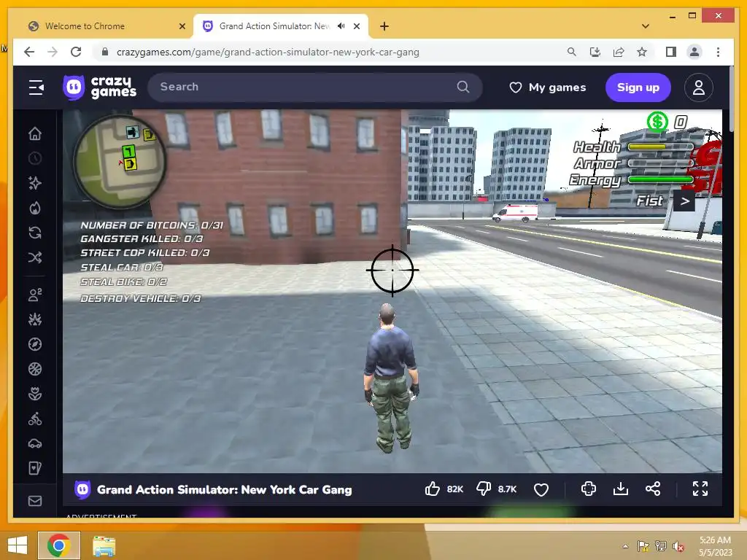747x560 pixels.
Task: Expand the tab search dropdown arrow
Action: (x=646, y=26)
